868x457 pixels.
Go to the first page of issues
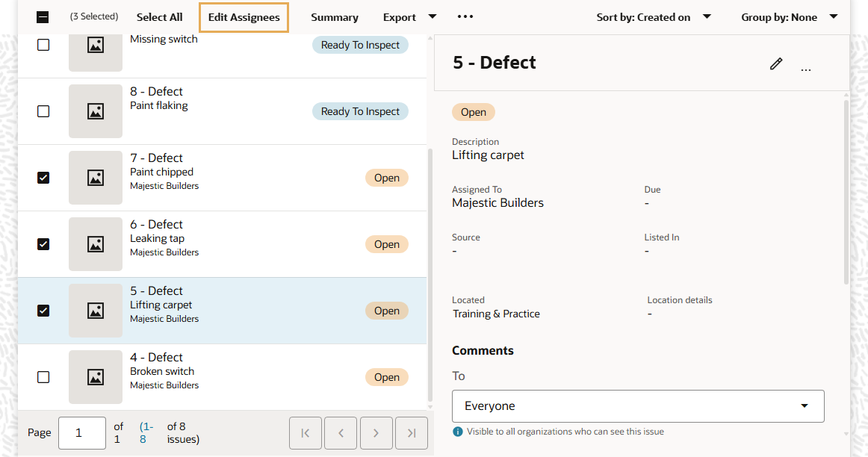click(x=305, y=433)
